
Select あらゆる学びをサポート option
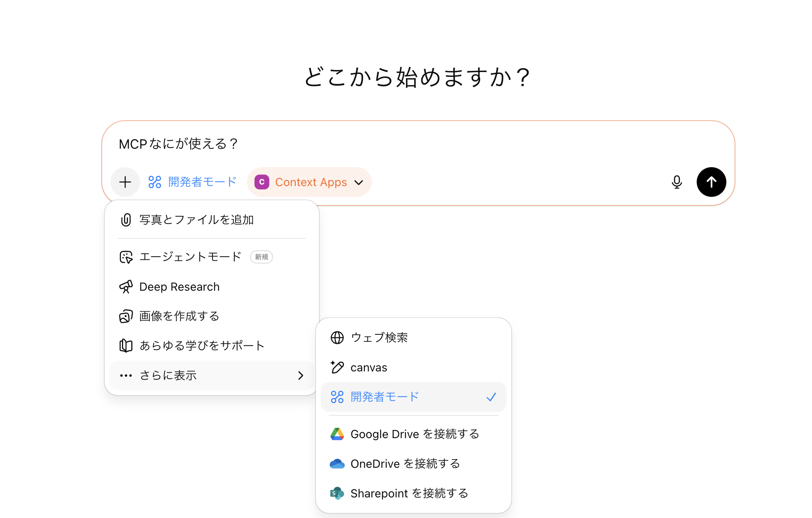tap(201, 345)
